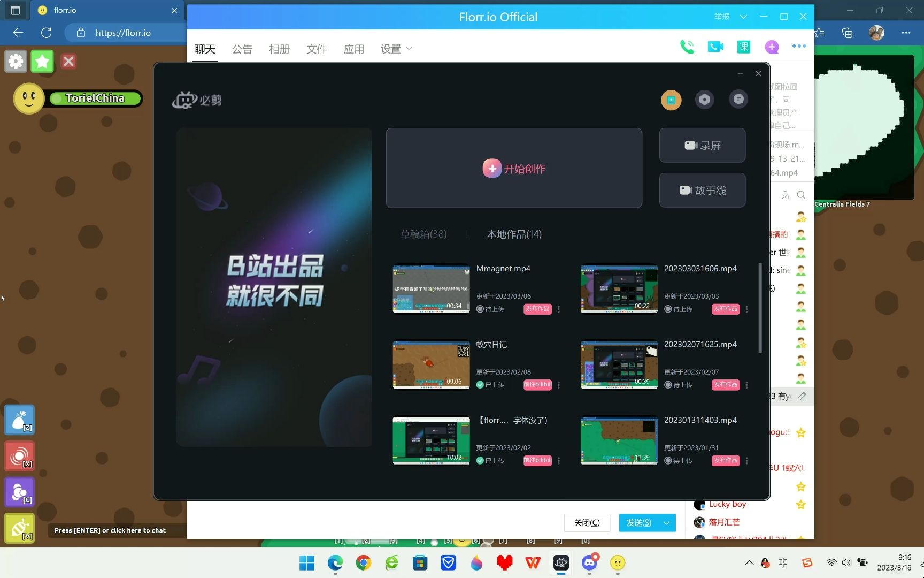
Task: Select the [X] red spiral icon
Action: [20, 456]
